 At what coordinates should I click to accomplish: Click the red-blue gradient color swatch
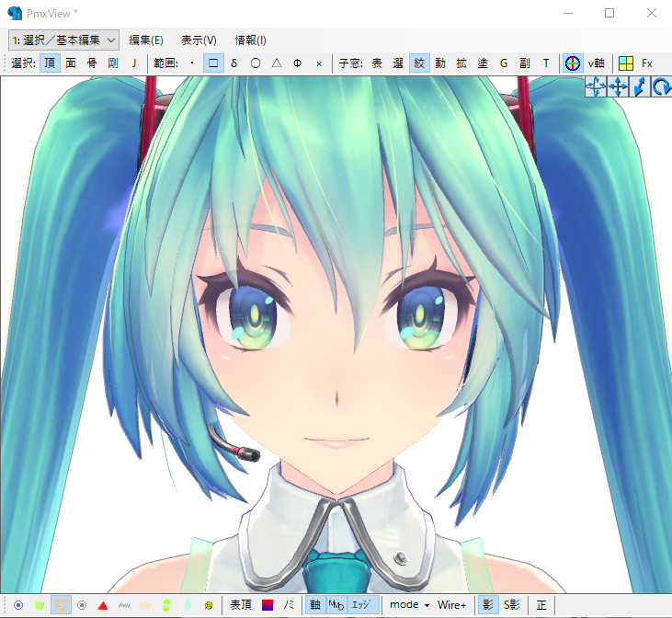268,605
